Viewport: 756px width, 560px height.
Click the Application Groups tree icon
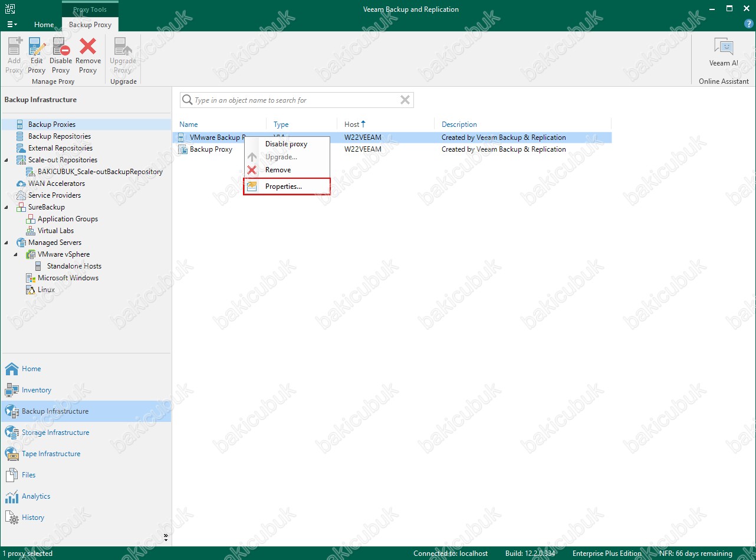(31, 219)
